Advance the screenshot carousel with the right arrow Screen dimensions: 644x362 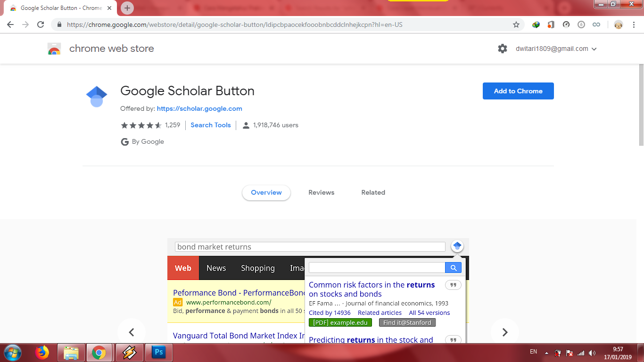point(504,332)
